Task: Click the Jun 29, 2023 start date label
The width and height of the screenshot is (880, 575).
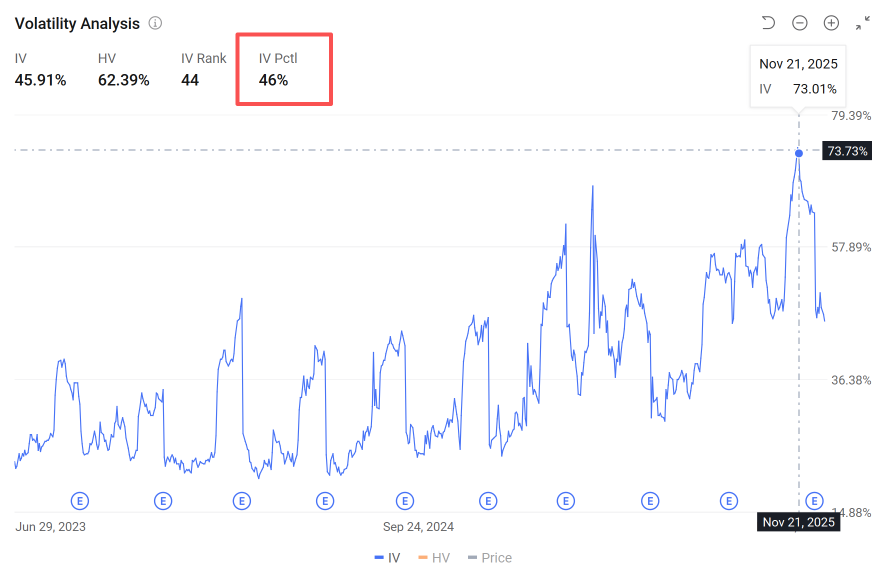Action: tap(51, 527)
